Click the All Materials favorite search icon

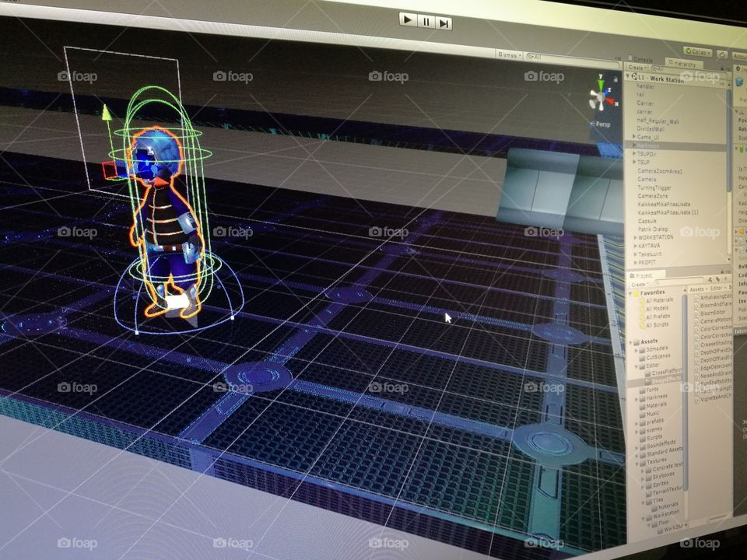point(642,300)
